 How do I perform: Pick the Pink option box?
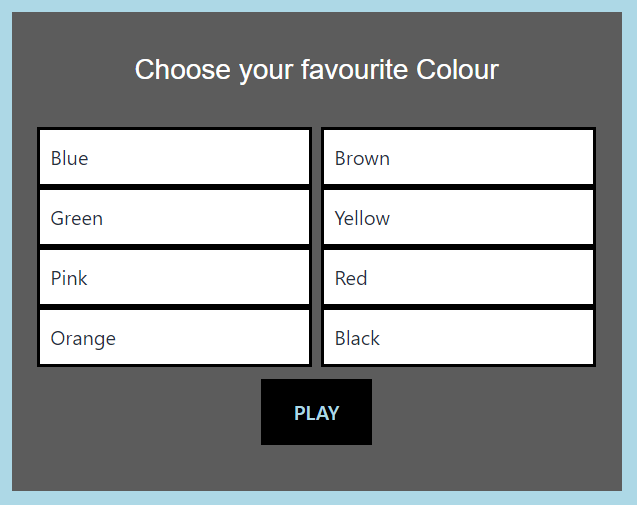174,277
